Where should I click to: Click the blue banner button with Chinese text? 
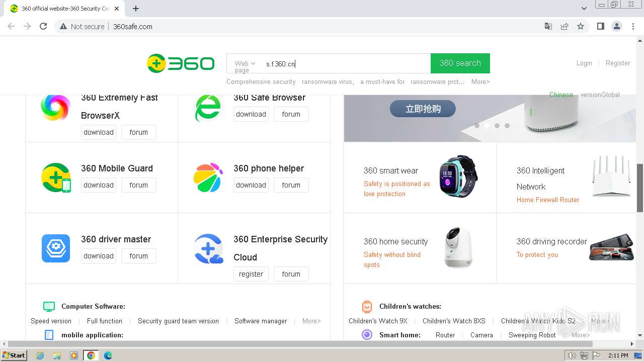point(423,109)
